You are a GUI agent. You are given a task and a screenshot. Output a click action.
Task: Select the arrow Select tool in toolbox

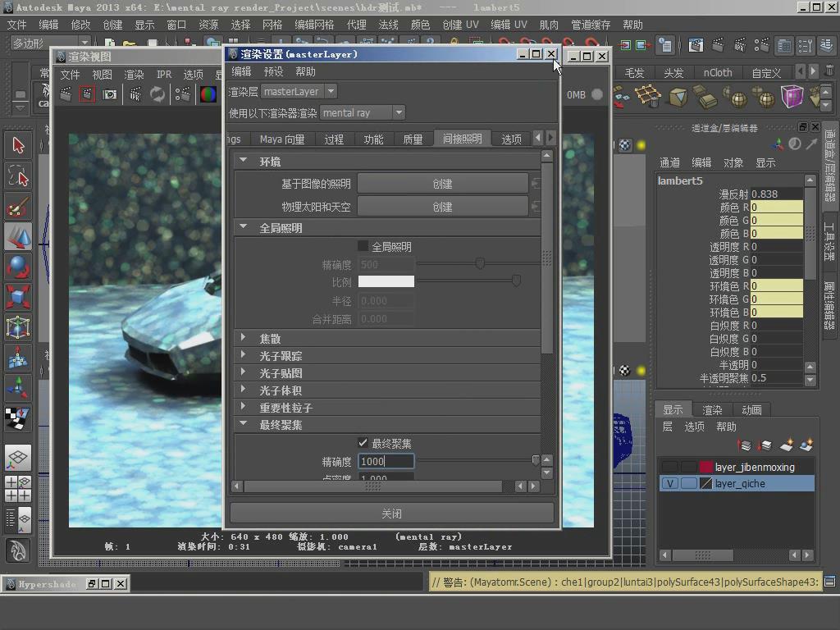(18, 146)
